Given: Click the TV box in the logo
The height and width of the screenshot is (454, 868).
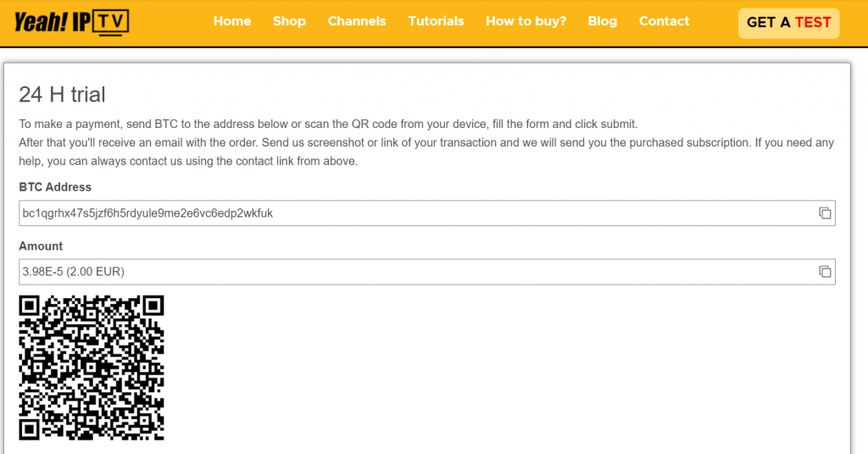Looking at the screenshot, I should pos(111,22).
